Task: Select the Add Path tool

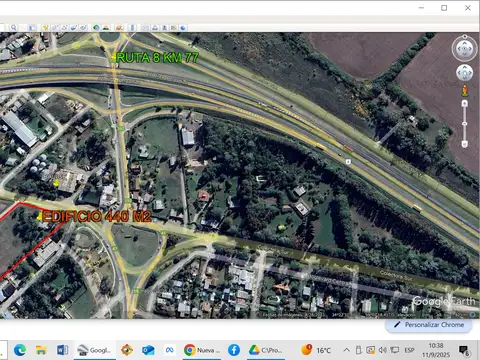Action: click(x=64, y=28)
